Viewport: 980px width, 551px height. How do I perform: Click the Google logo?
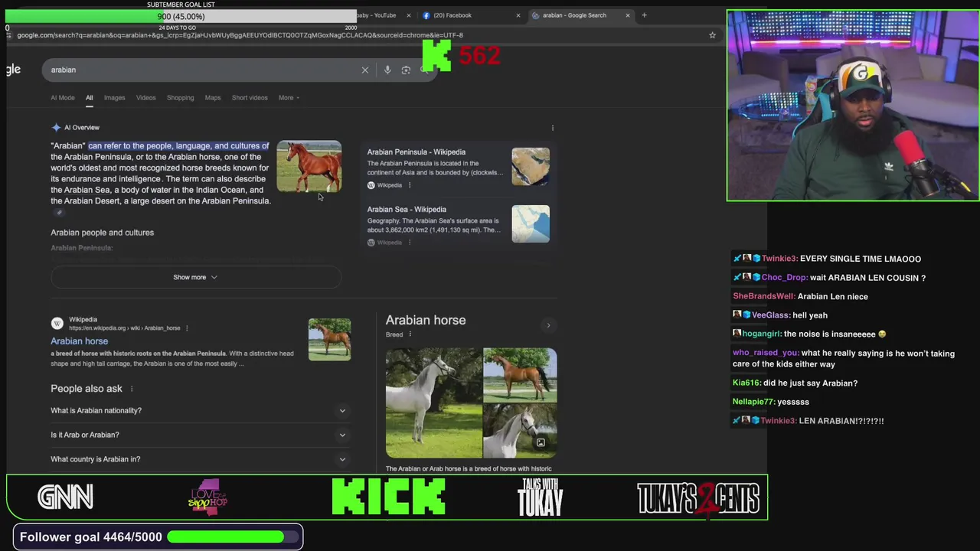point(13,70)
